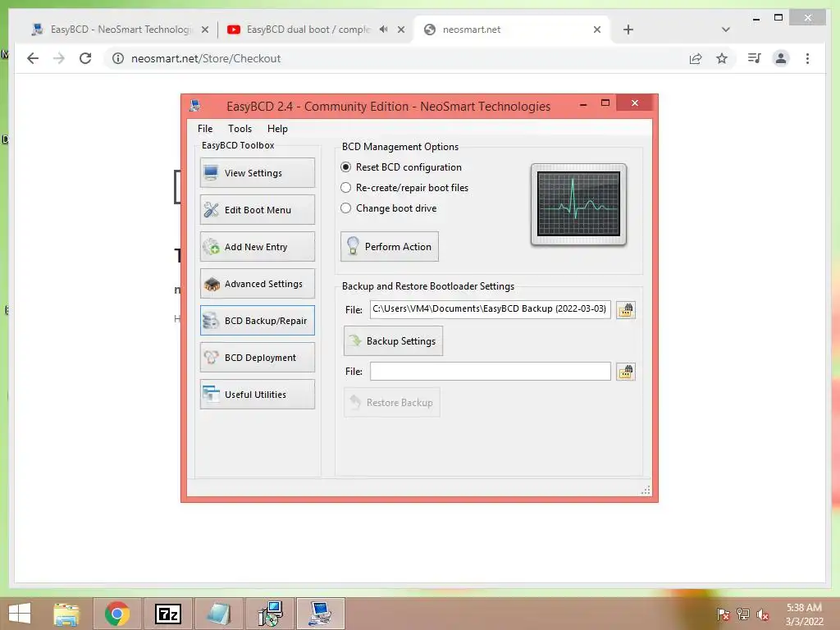The image size is (840, 630).
Task: Click the heartbeat monitor image
Action: click(x=578, y=204)
